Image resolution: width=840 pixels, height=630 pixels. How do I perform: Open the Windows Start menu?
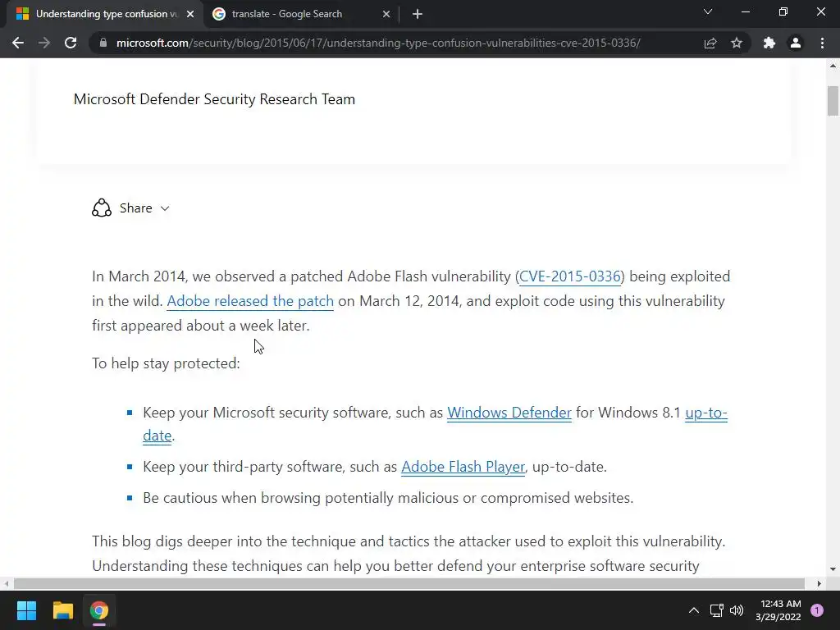pyautogui.click(x=26, y=610)
